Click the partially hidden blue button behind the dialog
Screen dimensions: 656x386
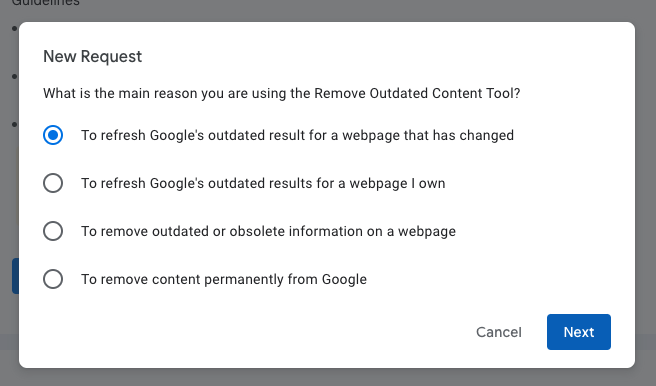15,276
